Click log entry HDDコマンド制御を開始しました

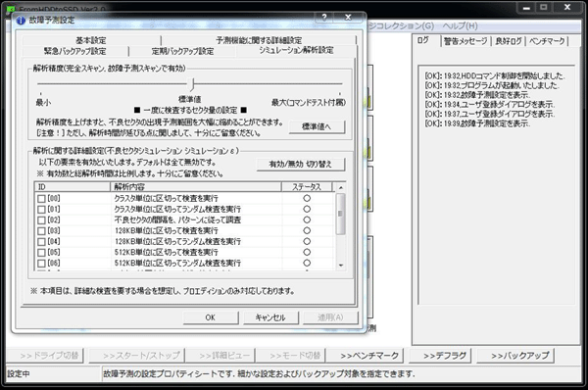click(x=495, y=76)
